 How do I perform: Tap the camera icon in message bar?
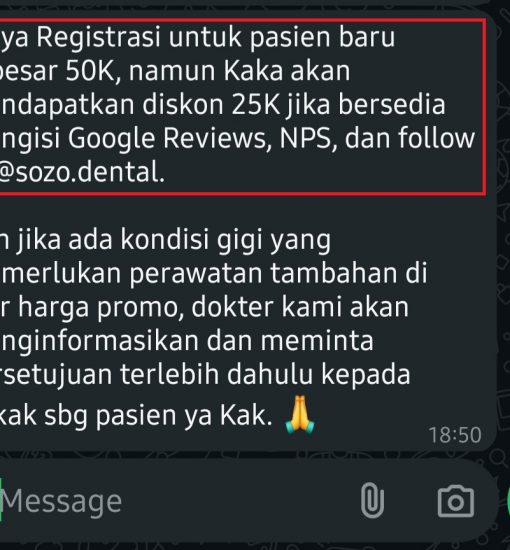[x=456, y=501]
